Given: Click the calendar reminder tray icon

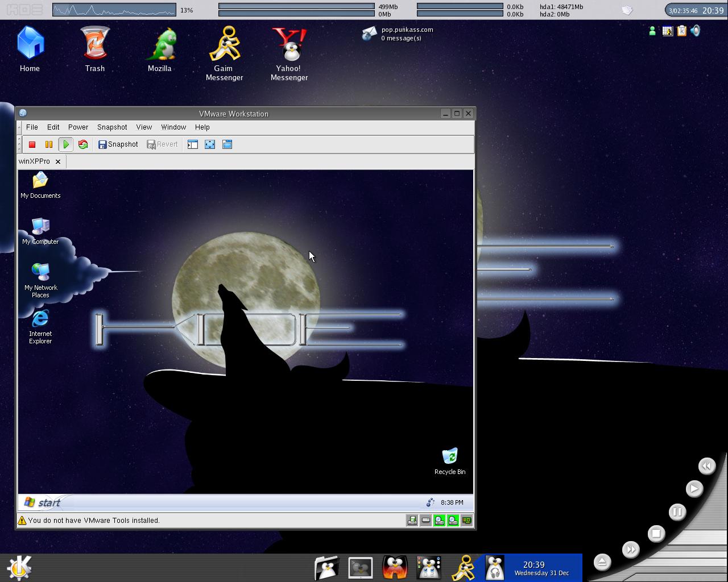Looking at the screenshot, I should tap(667, 31).
